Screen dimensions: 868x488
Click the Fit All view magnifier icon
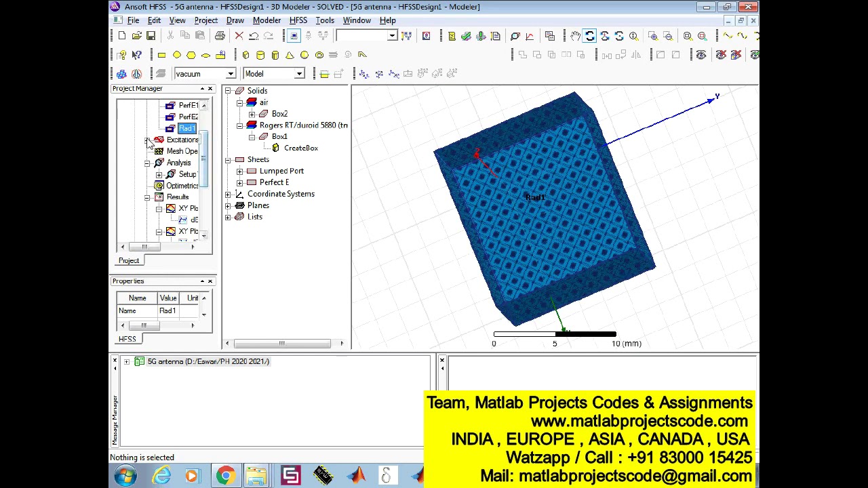click(x=688, y=36)
